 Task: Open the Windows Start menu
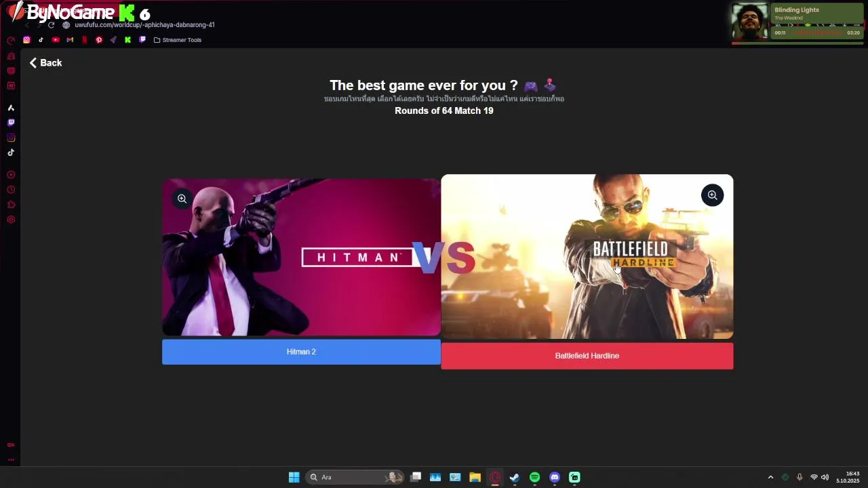pos(294,477)
